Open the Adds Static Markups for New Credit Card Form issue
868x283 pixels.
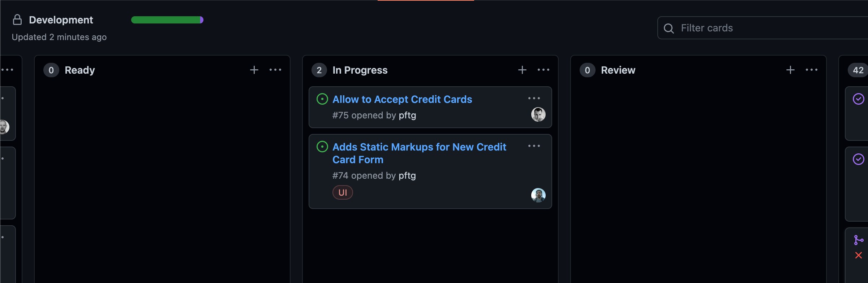point(419,153)
